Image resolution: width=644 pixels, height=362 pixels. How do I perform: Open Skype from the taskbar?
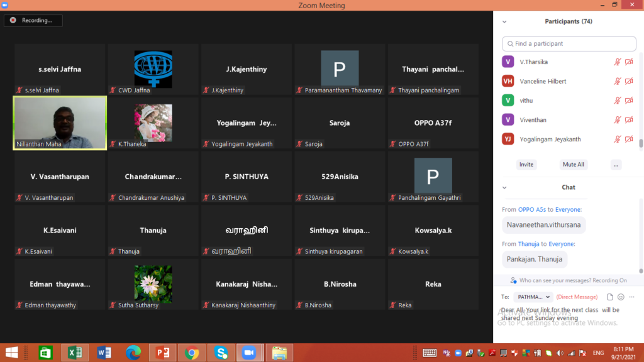[221, 353]
